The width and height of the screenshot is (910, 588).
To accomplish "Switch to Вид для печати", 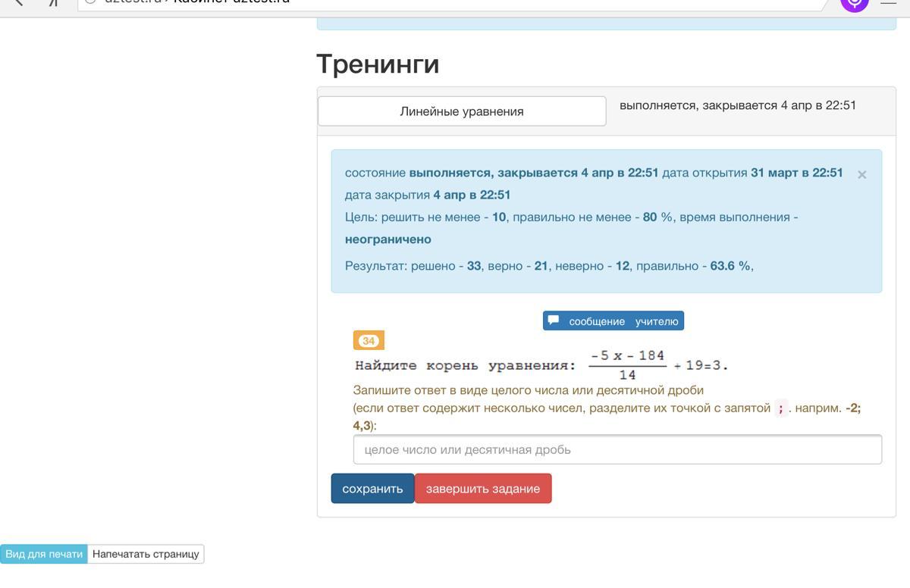I will coord(44,554).
